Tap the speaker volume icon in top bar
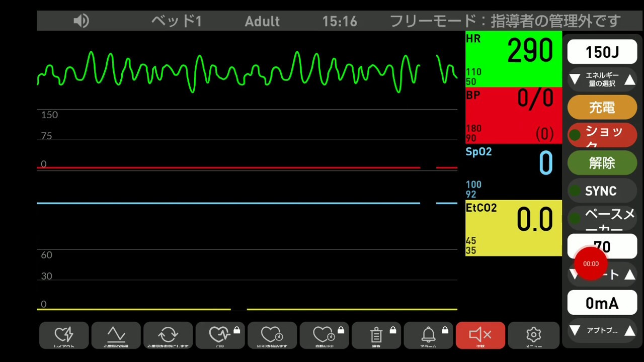The image size is (644, 362). [x=81, y=21]
